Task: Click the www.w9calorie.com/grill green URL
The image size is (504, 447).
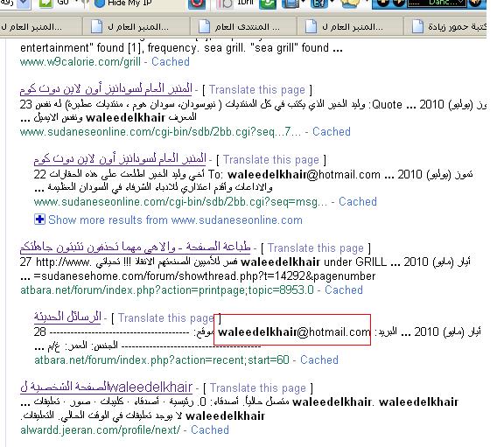Action: (x=80, y=62)
